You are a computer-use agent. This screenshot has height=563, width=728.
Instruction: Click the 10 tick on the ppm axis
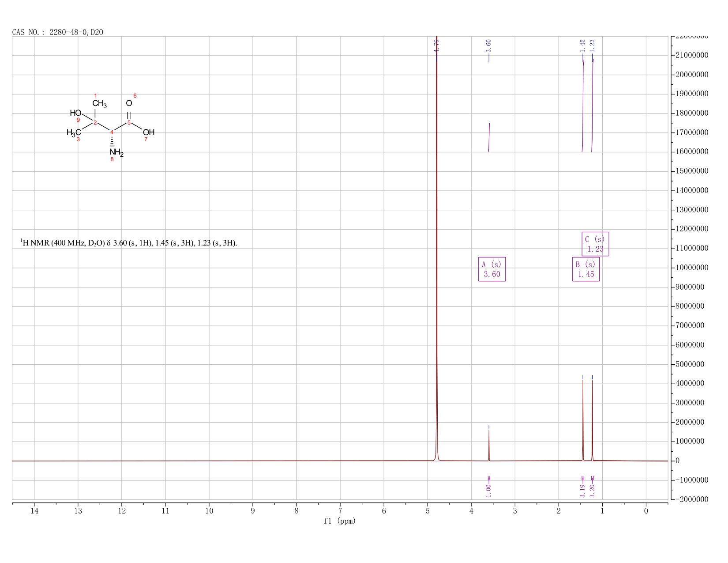pyautogui.click(x=209, y=511)
